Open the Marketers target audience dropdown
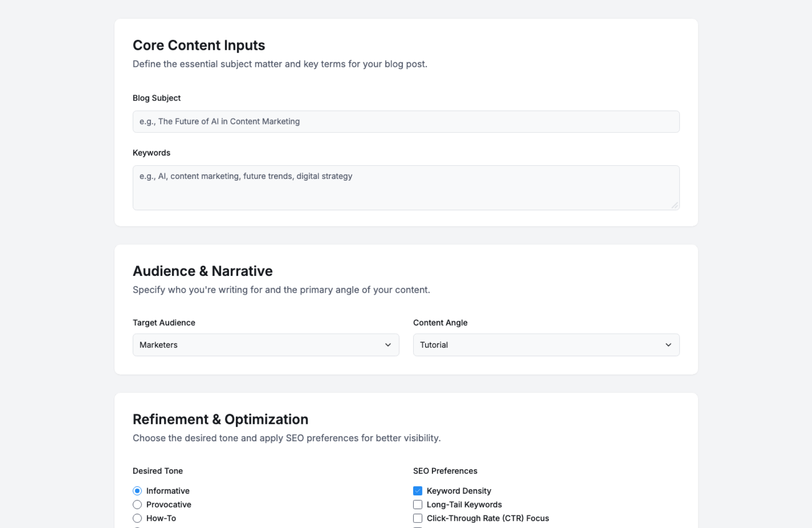This screenshot has height=528, width=812. tap(265, 345)
